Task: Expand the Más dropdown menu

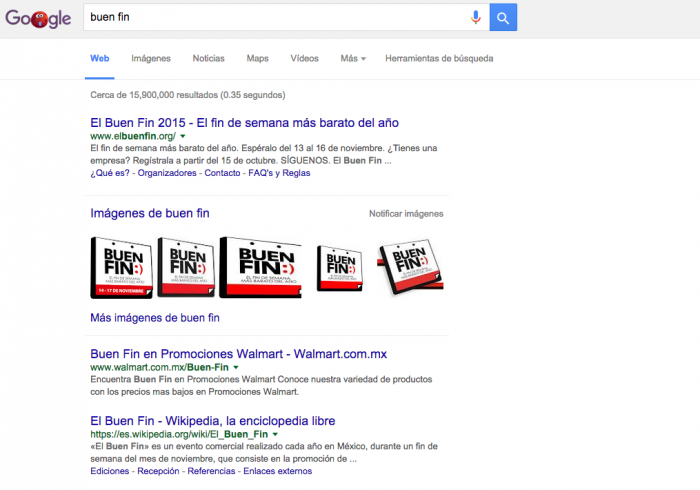Action: point(352,59)
